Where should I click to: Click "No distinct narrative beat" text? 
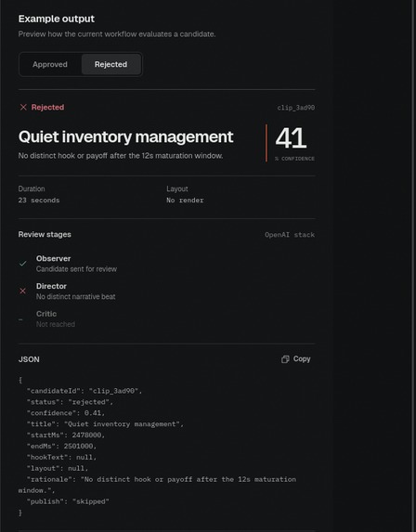75,297
